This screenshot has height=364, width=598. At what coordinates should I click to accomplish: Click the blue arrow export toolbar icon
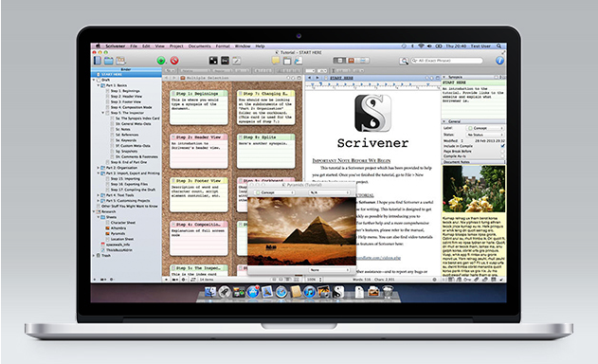point(299,61)
